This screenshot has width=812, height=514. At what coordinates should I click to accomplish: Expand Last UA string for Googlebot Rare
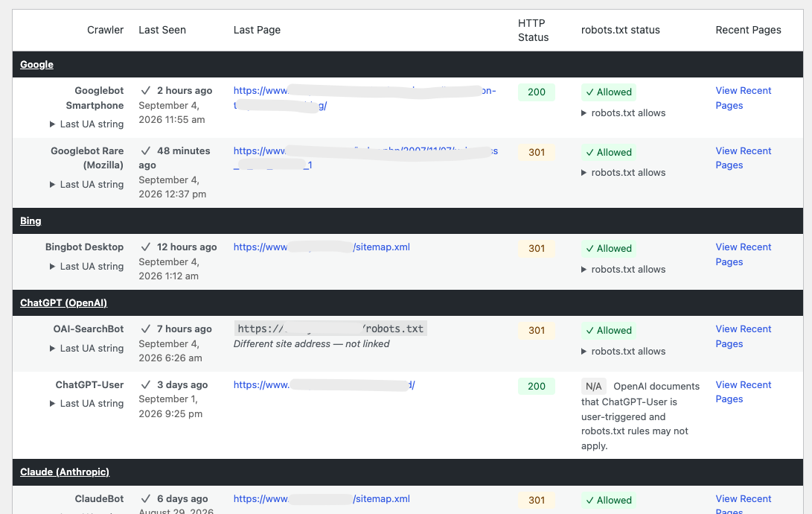[86, 184]
